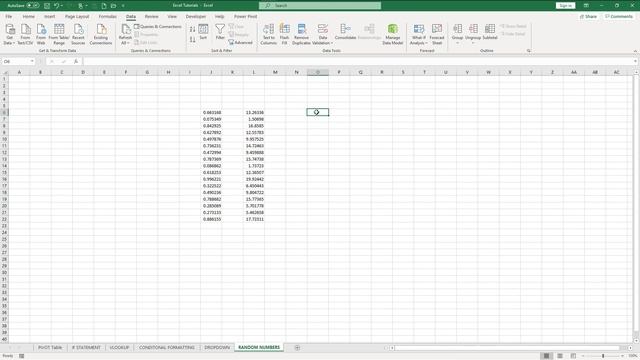The image size is (640, 360).
Task: Open the VLOOKUP sheet tab
Action: click(119, 347)
